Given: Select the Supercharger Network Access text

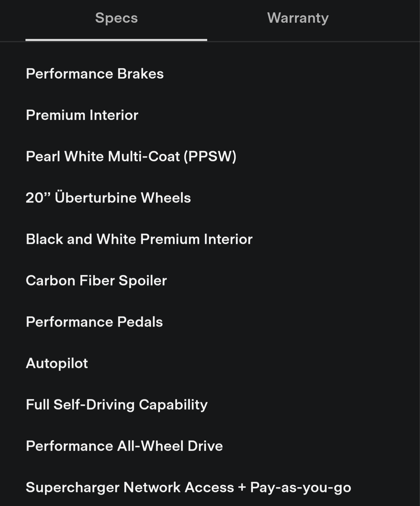Looking at the screenshot, I should pos(130,487).
